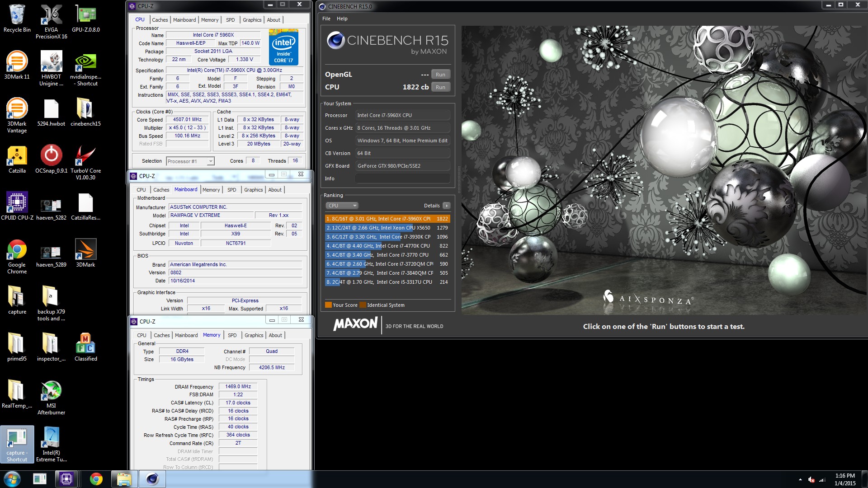Image resolution: width=868 pixels, height=488 pixels.
Task: Open the File menu in Cinebench
Action: tap(326, 19)
